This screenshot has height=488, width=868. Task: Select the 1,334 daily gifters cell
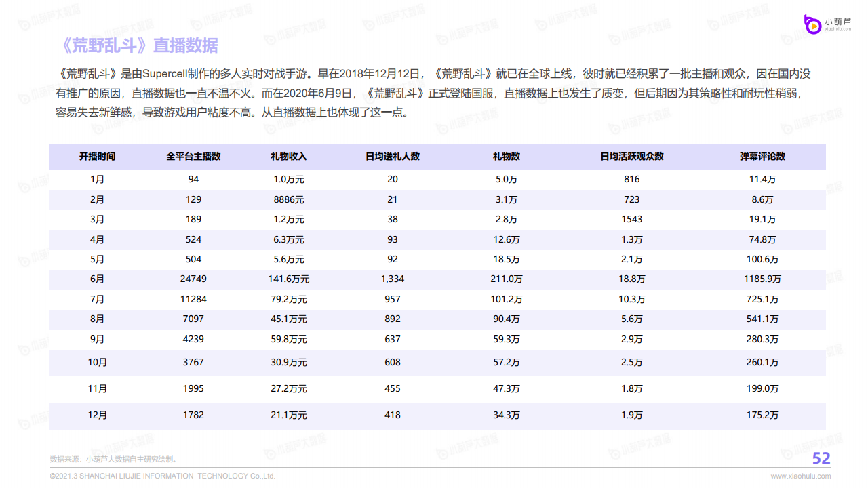tap(393, 279)
